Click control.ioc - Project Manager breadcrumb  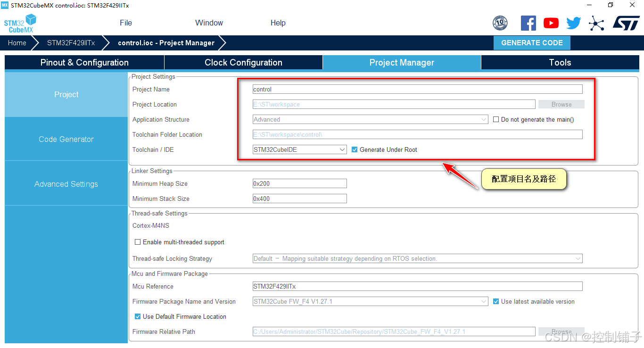[x=166, y=43]
